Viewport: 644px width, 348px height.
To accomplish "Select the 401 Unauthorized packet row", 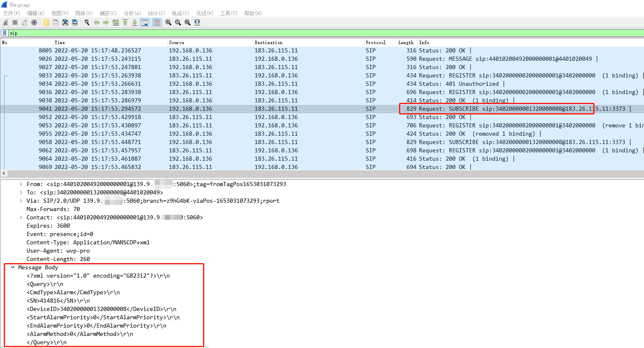I will tap(250, 84).
